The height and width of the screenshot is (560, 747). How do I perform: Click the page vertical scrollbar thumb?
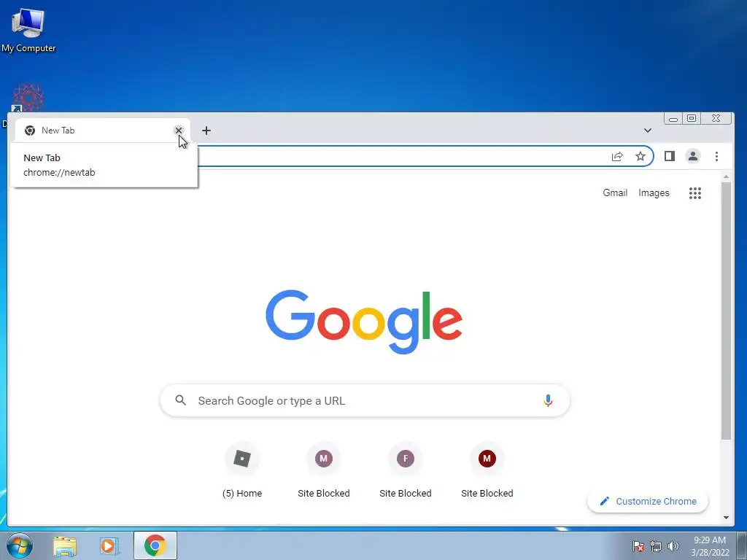(x=726, y=311)
